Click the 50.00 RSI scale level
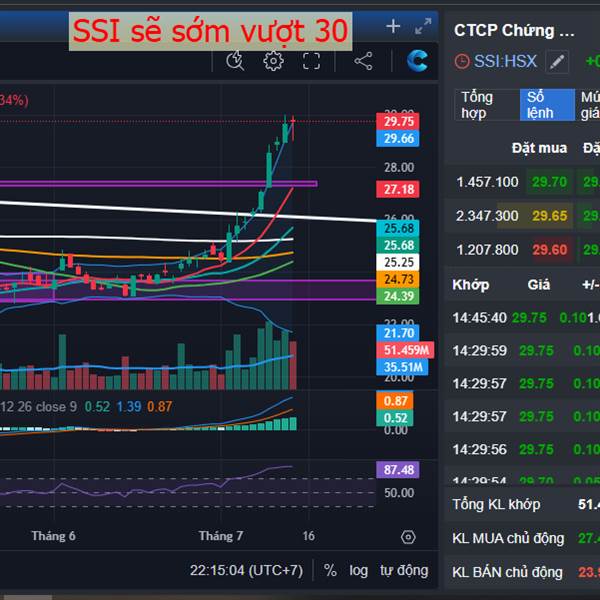600x600 pixels. click(x=399, y=492)
